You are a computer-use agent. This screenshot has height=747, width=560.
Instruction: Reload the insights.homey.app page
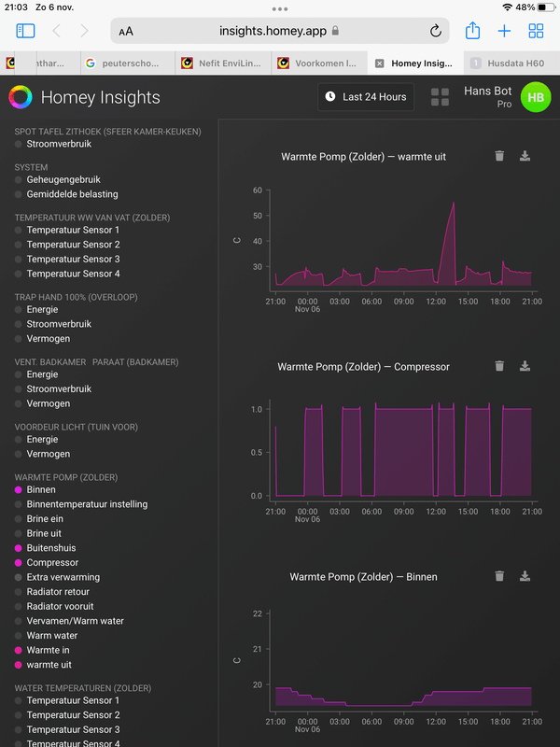click(435, 31)
